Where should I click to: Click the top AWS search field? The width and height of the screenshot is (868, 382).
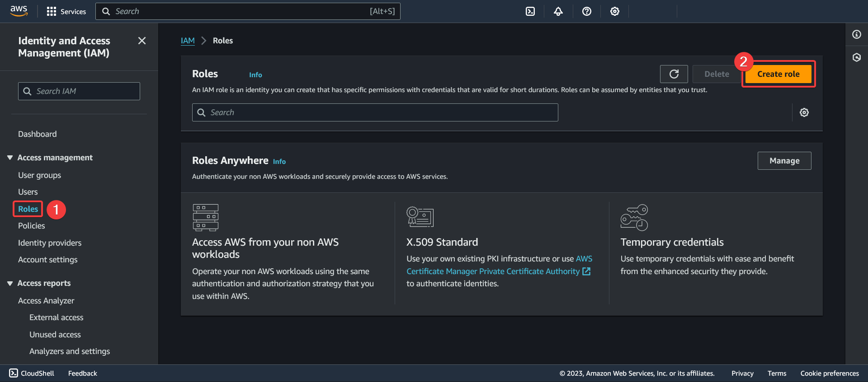(248, 11)
